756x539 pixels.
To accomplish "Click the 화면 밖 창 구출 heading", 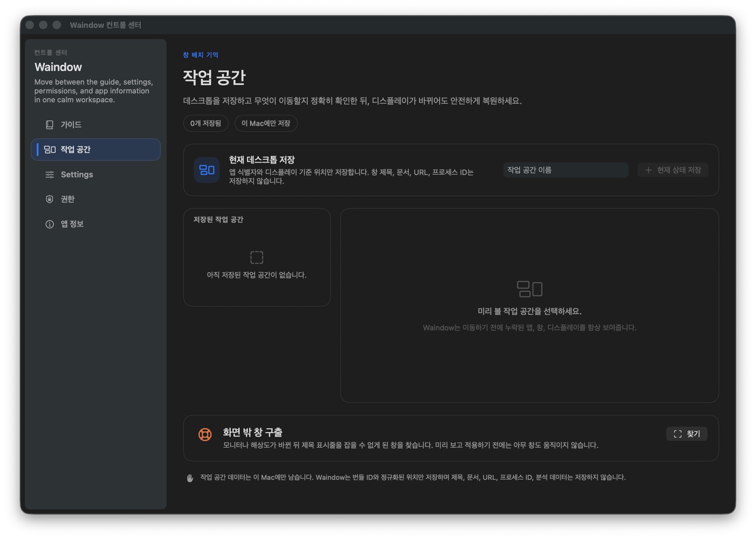I will (x=253, y=432).
